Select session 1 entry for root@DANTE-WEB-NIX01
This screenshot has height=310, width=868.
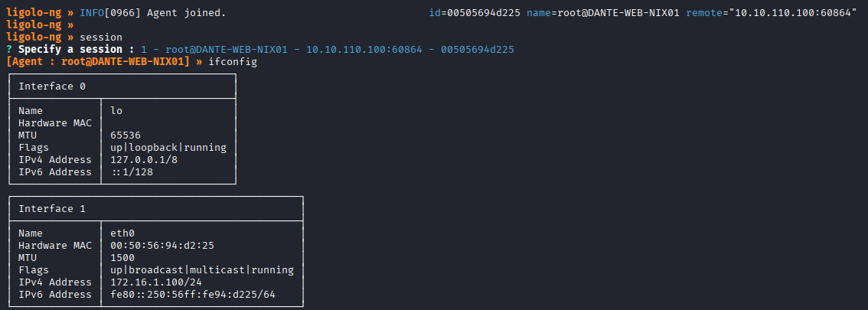pos(328,50)
